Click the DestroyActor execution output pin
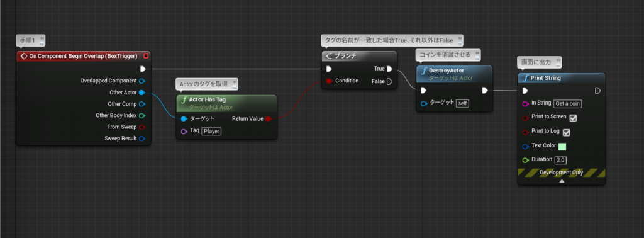The width and height of the screenshot is (644, 238). click(x=485, y=91)
